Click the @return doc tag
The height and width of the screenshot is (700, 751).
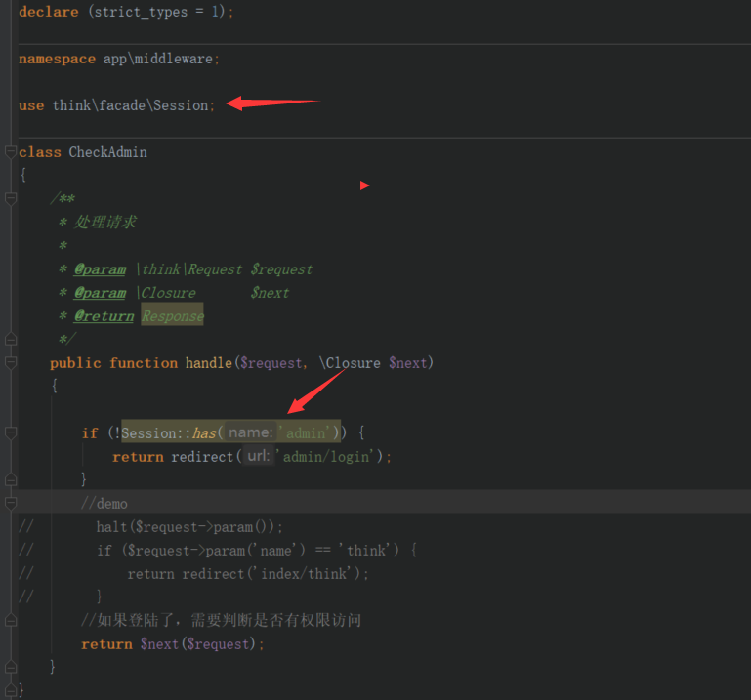pos(104,316)
